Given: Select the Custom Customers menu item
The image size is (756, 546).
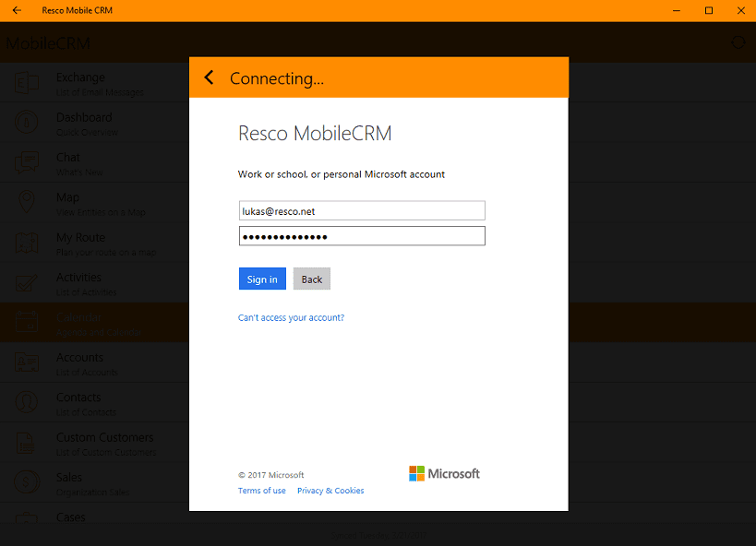Looking at the screenshot, I should tap(94, 443).
